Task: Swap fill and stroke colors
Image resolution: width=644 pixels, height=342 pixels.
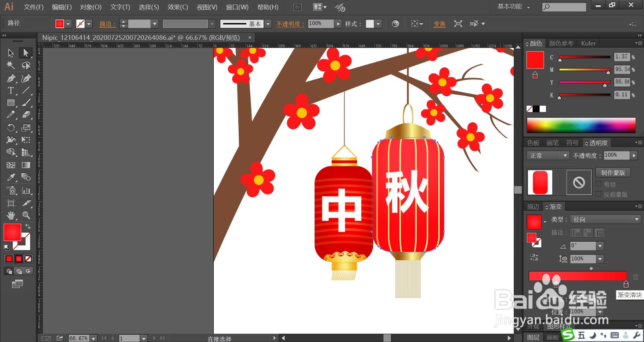Action: click(x=28, y=226)
